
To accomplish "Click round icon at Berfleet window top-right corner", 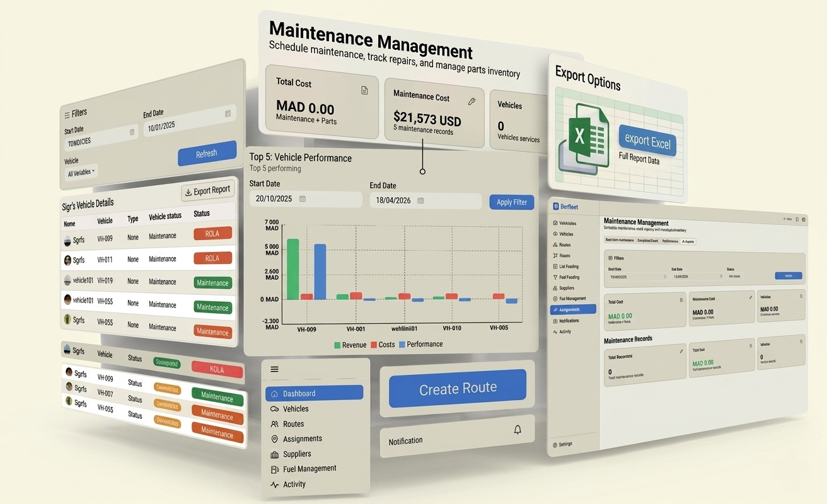I will [804, 219].
